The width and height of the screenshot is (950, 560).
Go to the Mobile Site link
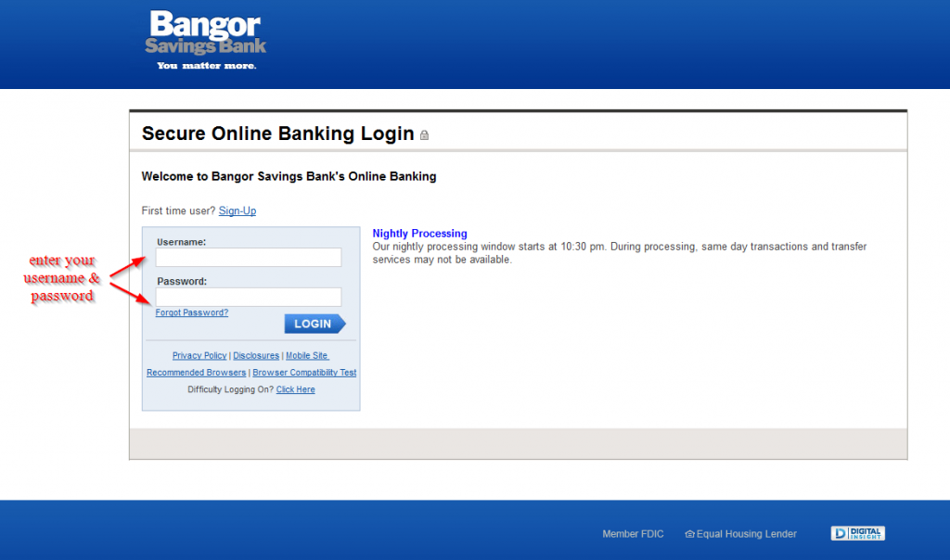point(307,355)
